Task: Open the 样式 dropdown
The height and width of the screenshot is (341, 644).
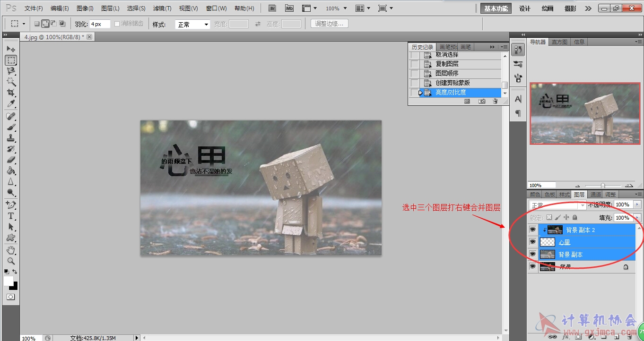Action: [x=193, y=24]
